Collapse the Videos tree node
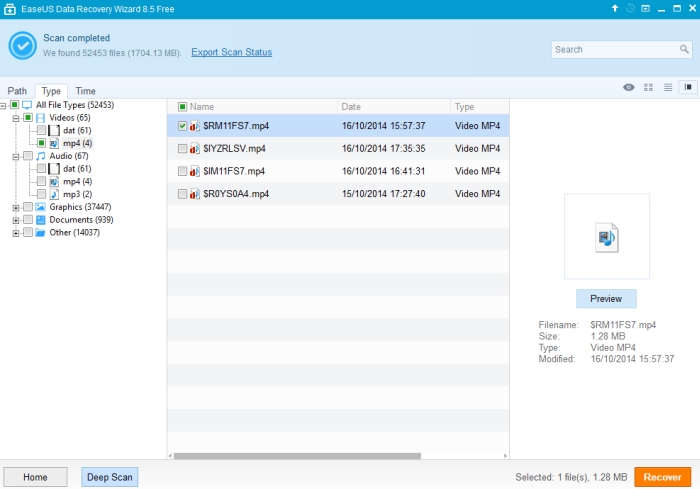 click(16, 118)
